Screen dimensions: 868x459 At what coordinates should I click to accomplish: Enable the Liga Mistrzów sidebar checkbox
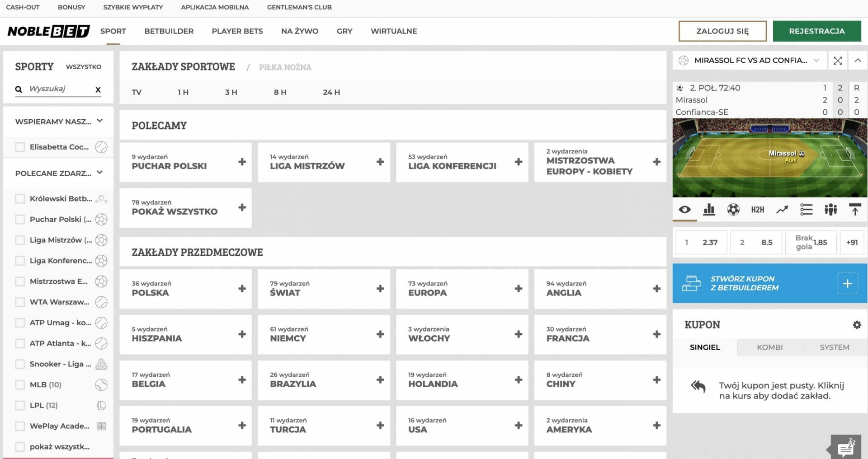(20, 240)
